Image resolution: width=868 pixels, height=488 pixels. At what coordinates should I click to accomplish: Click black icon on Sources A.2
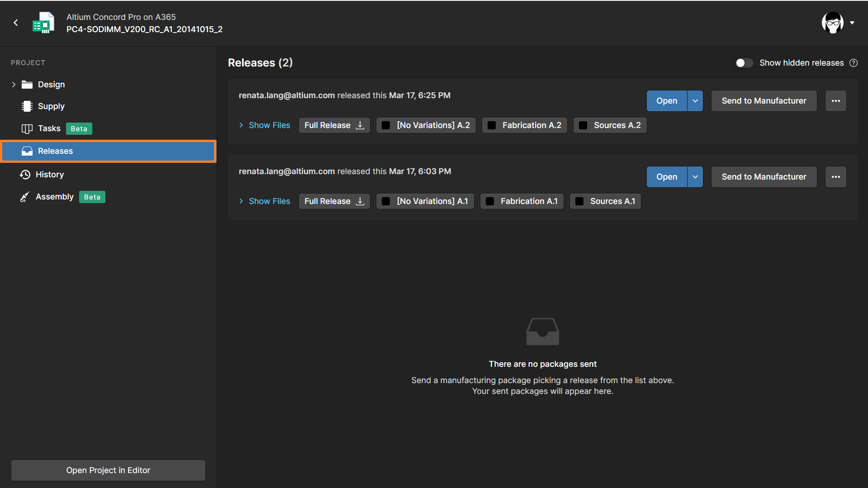tap(583, 125)
